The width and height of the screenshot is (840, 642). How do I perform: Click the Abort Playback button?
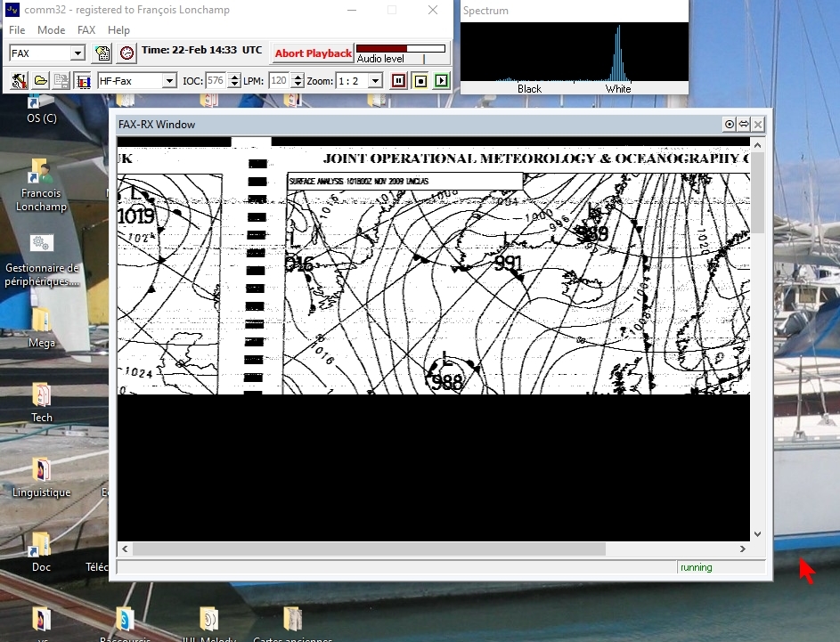314,53
